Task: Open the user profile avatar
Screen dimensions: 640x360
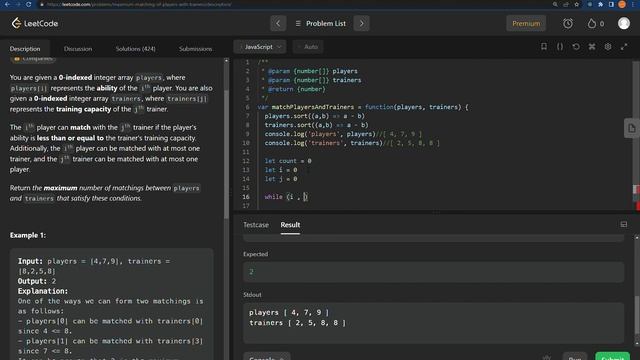Action: point(624,23)
